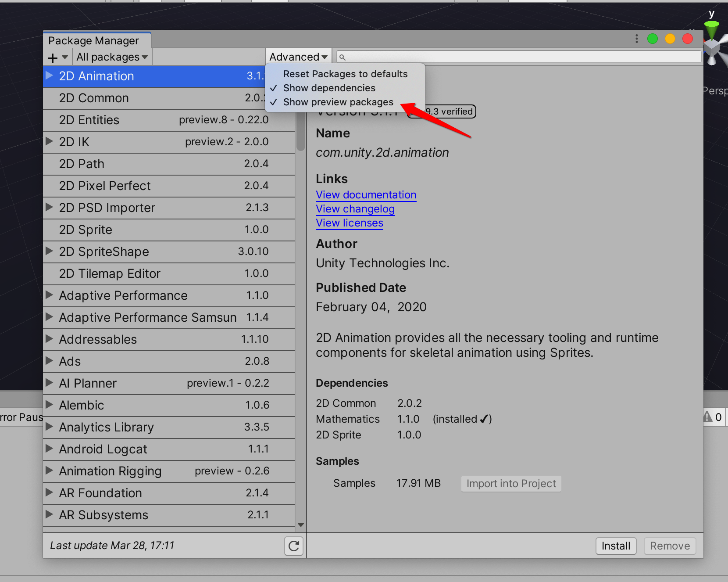Click the Remove button

pos(670,546)
